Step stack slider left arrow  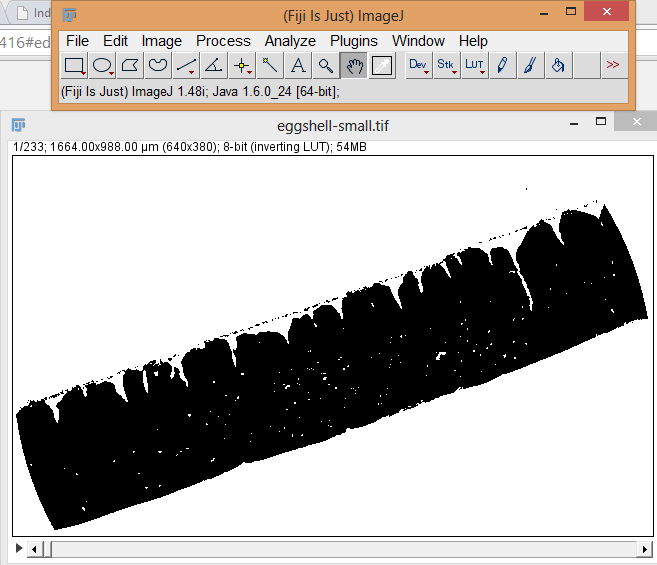pos(34,549)
